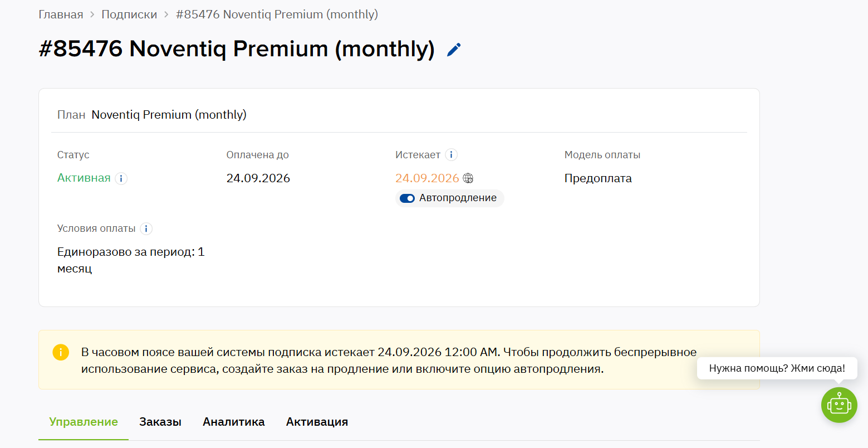Open the Аналитика tab

click(x=234, y=422)
